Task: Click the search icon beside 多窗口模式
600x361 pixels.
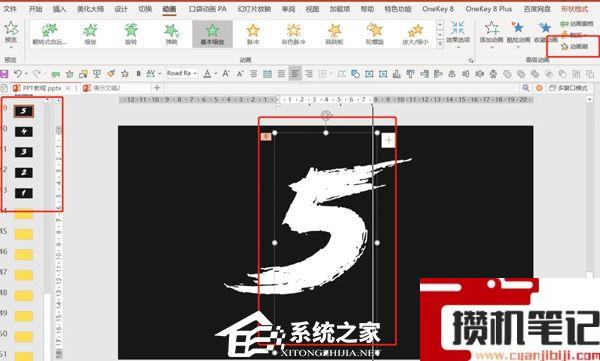Action: click(x=526, y=88)
